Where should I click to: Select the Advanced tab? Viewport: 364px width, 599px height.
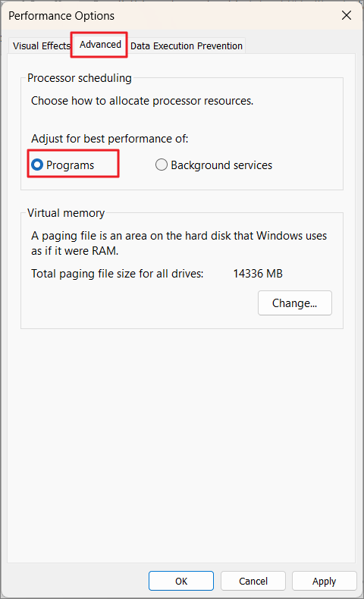point(100,45)
